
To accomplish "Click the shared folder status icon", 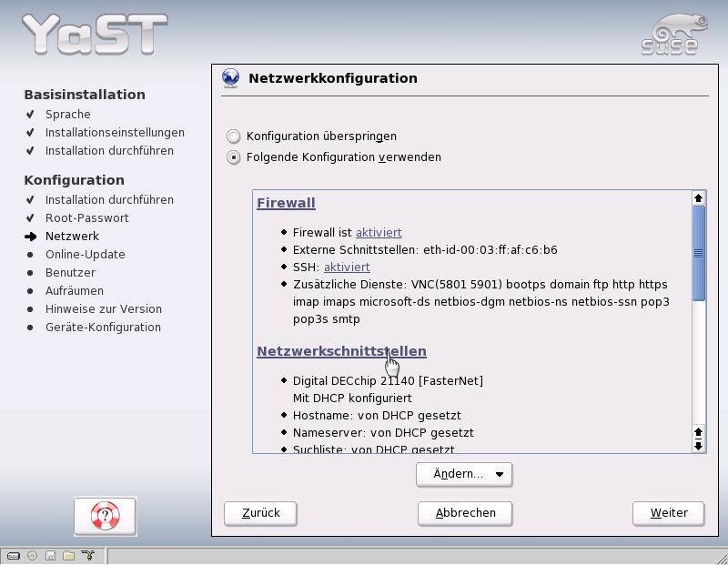I will [x=69, y=555].
